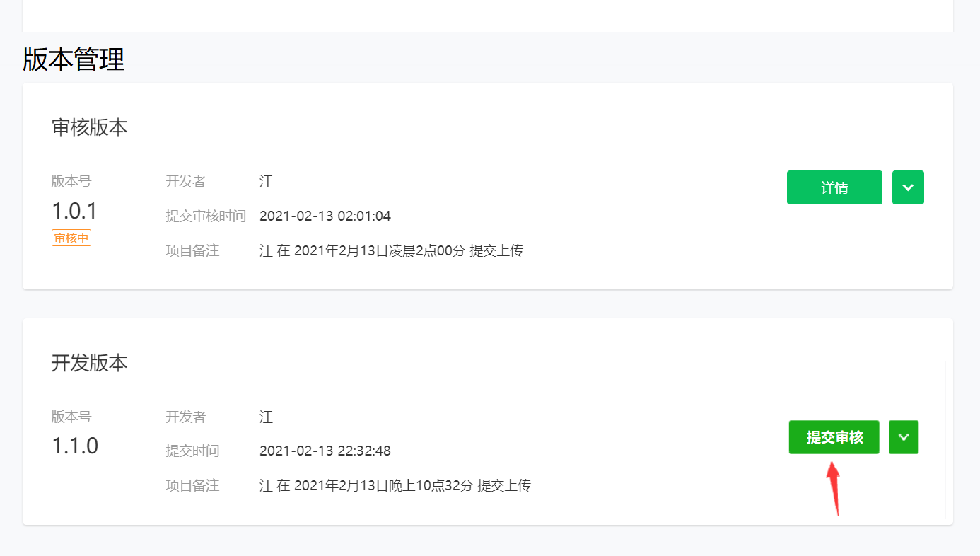Click the timestamp 2021-02-13 22:32:48

(x=325, y=451)
